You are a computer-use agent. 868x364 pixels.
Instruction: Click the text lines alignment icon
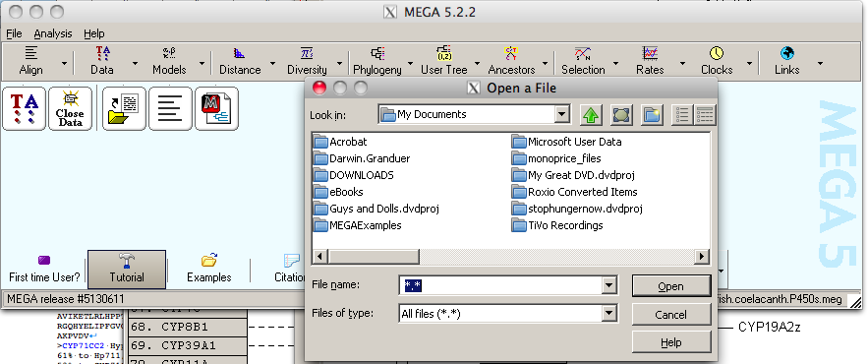(170, 108)
